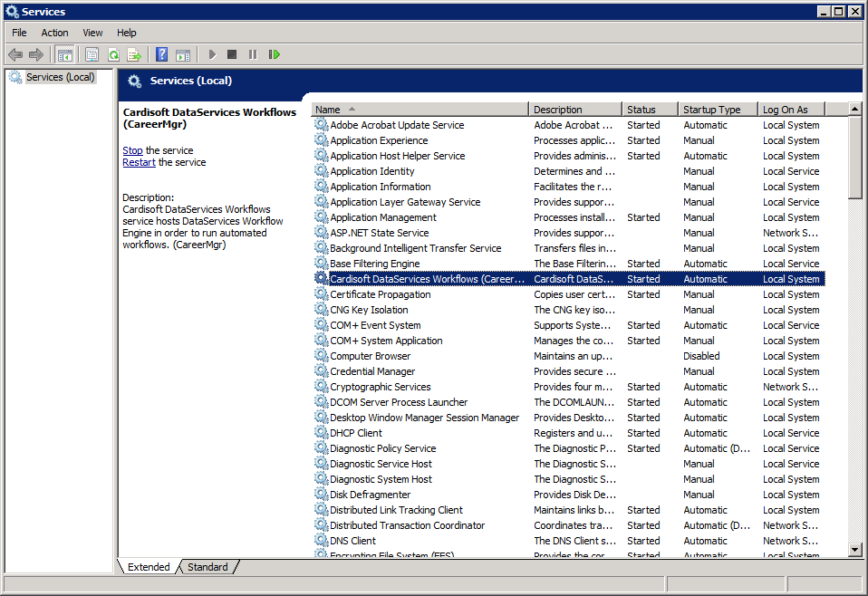
Task: Click the gear icon beside Cryptographic Services
Action: tap(321, 386)
